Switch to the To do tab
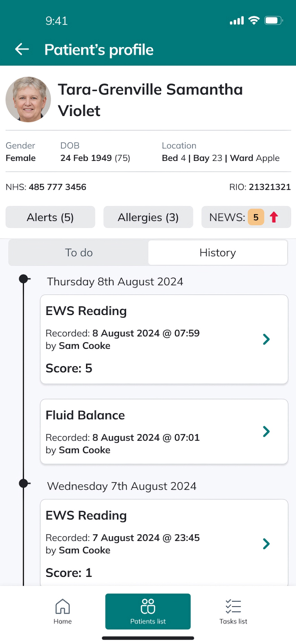Viewport: 296px width, 644px height. tap(79, 252)
